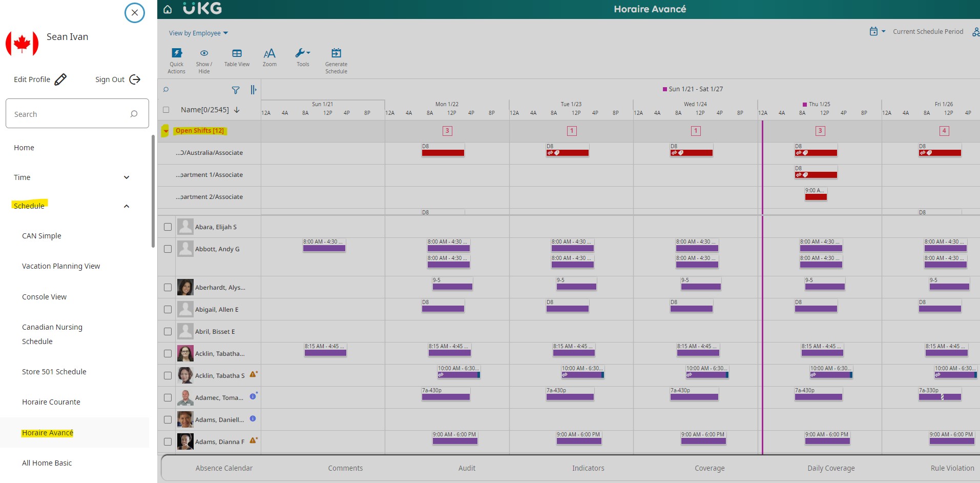Select Vacation Planning View in sidebar
980x483 pixels.
coord(61,266)
